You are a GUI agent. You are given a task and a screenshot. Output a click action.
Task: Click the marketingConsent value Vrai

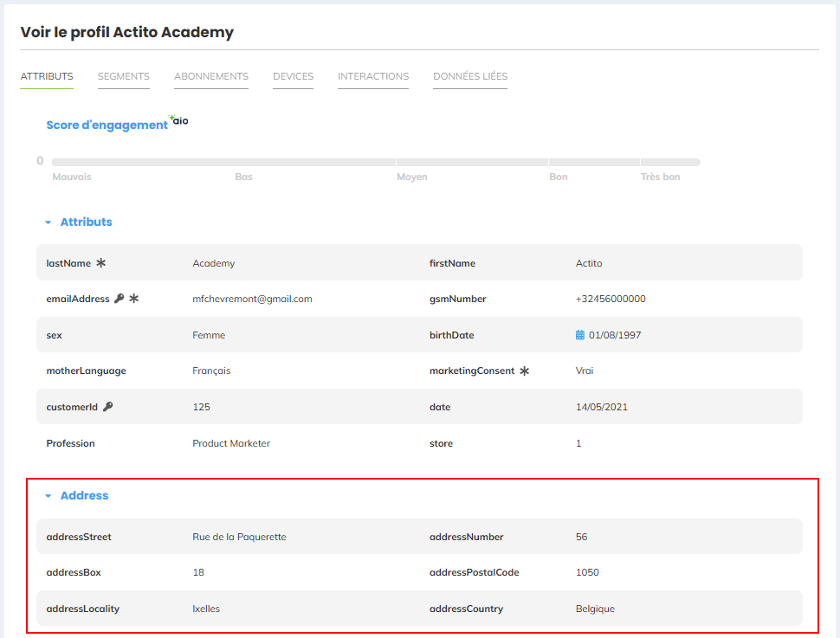(x=585, y=371)
